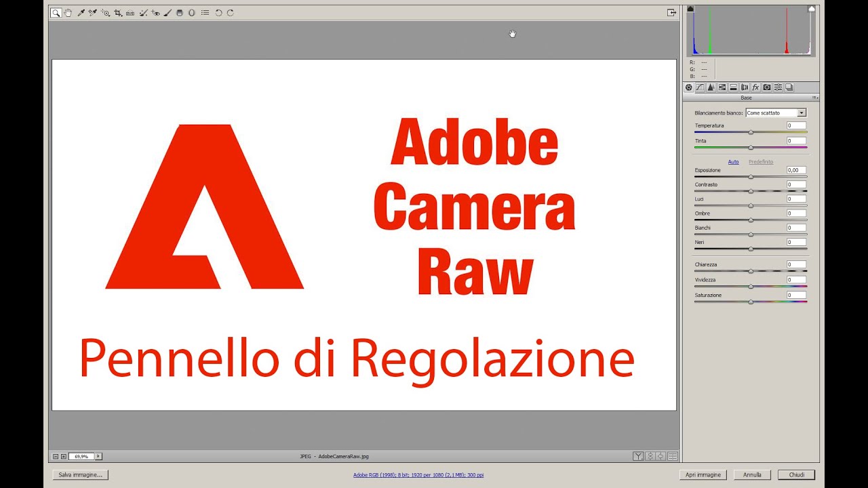Viewport: 868px width, 488px height.
Task: Open the Snapshots tab
Action: coord(789,87)
